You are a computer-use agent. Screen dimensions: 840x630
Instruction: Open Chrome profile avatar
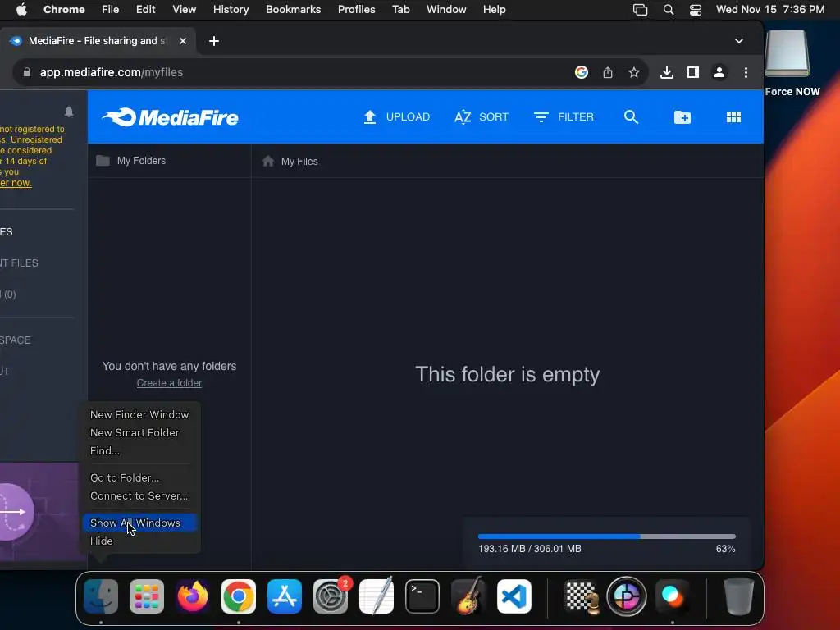click(719, 72)
